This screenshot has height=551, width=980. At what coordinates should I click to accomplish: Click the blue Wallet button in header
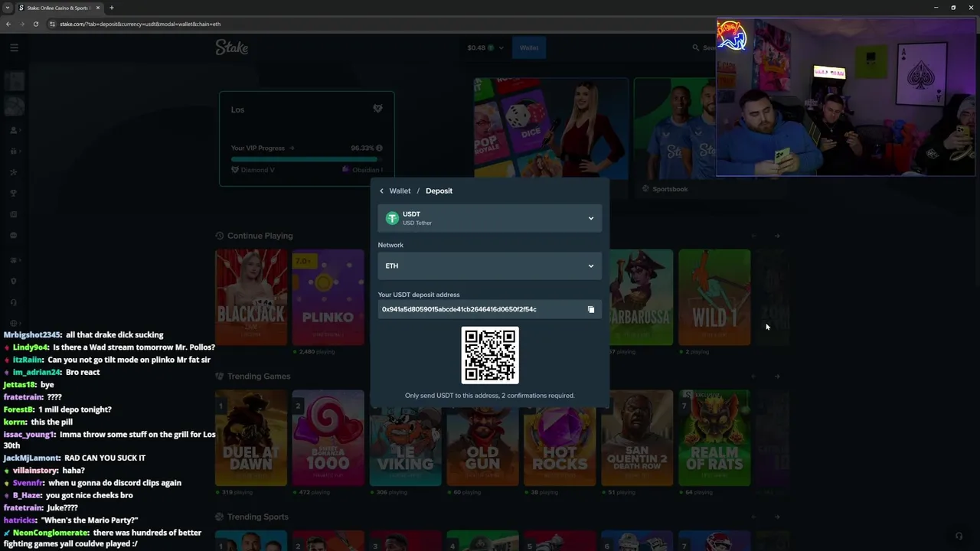click(x=529, y=47)
